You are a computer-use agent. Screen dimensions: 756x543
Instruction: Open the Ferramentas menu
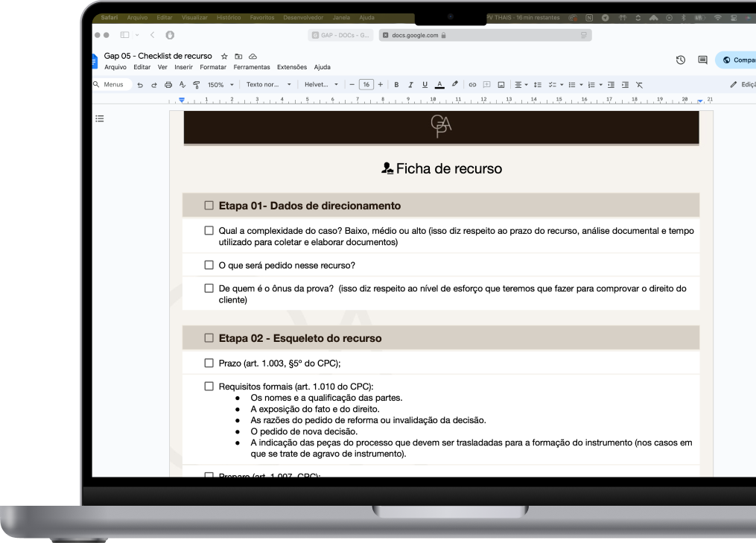[252, 67]
